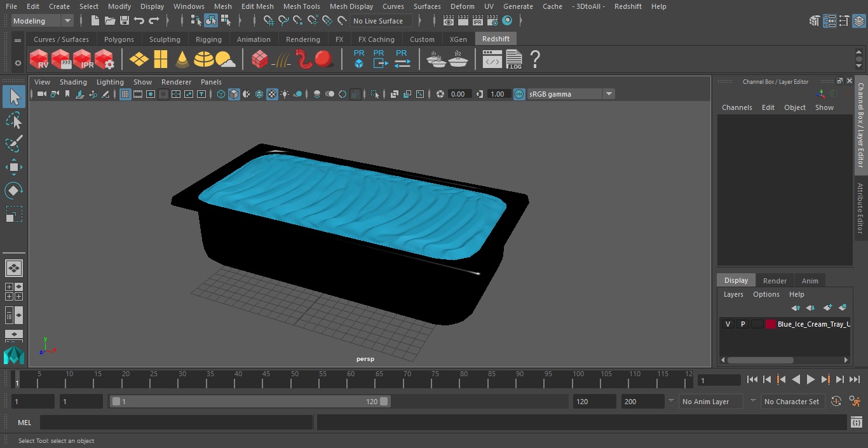This screenshot has width=868, height=448.
Task: Create a Redshift dome light icon
Action: [x=204, y=60]
